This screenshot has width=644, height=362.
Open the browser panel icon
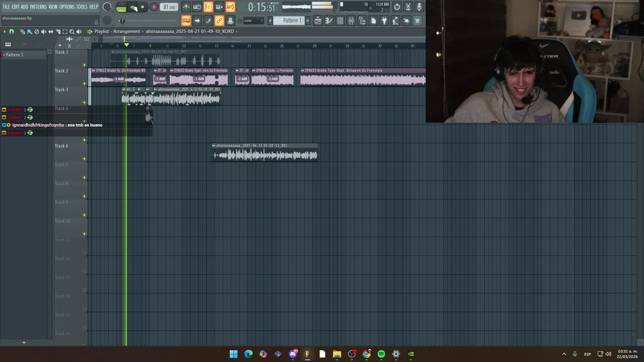(x=362, y=21)
